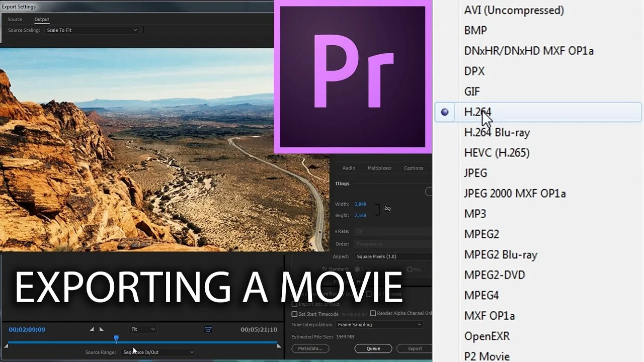Check the Set Start Timecode box

(295, 314)
